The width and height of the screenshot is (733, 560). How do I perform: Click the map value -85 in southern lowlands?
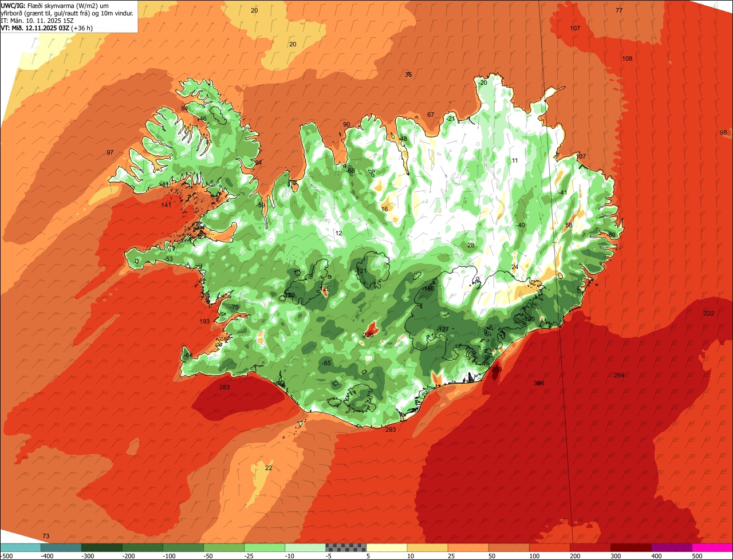(326, 364)
